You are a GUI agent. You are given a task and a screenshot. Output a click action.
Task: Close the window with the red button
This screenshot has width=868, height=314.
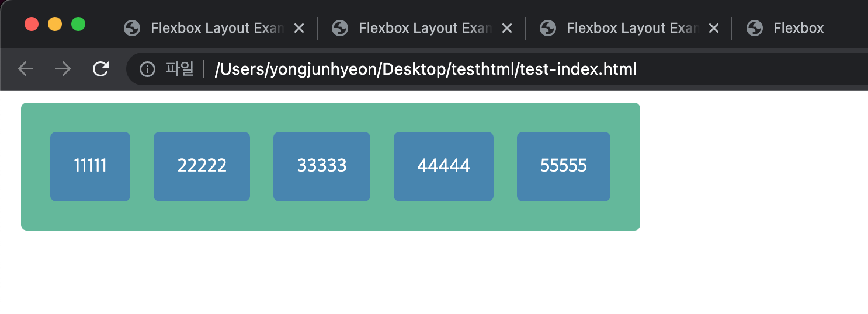[x=32, y=25]
